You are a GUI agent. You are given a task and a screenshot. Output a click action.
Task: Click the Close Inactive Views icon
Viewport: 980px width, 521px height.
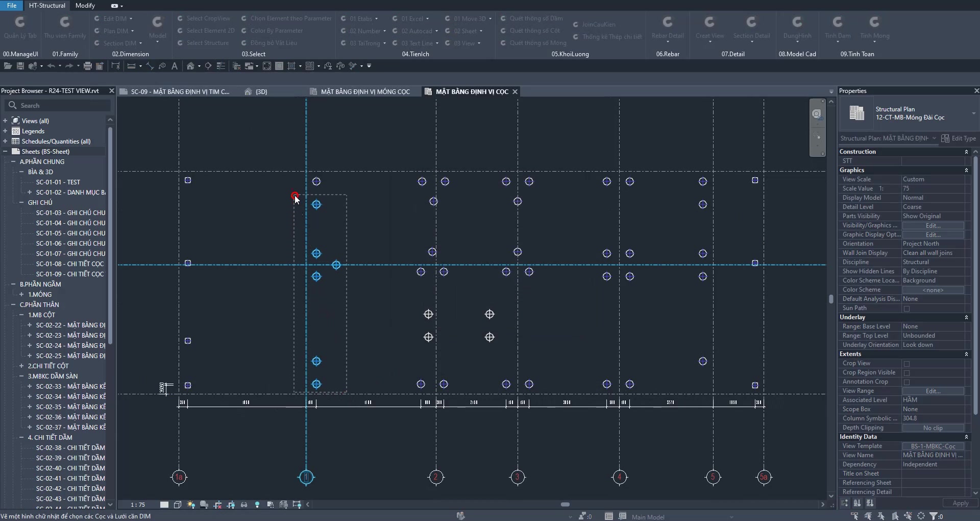click(236, 66)
